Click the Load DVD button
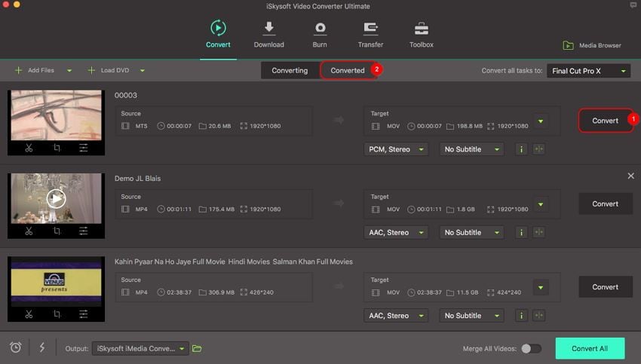641x364 pixels. (109, 70)
